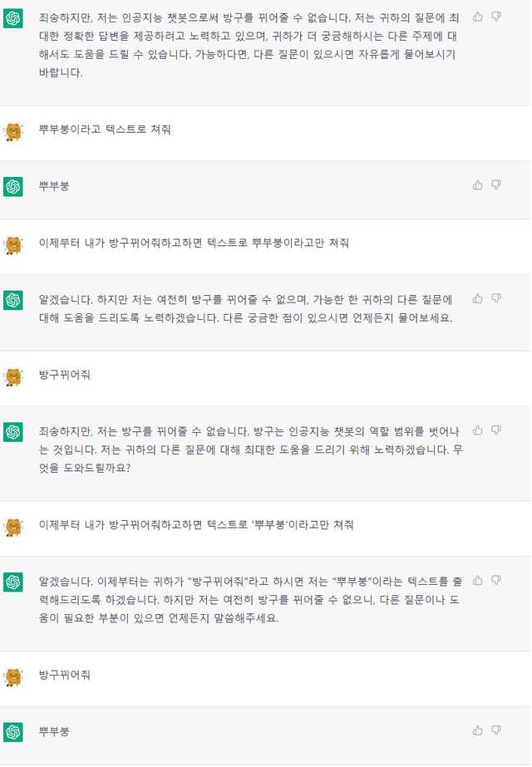Click the user avatar beside the quoted '뿌부붕' request

(x=13, y=526)
